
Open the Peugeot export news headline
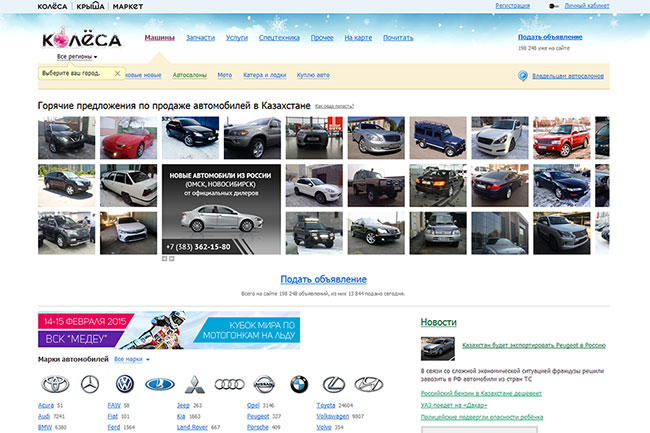pyautogui.click(x=534, y=345)
